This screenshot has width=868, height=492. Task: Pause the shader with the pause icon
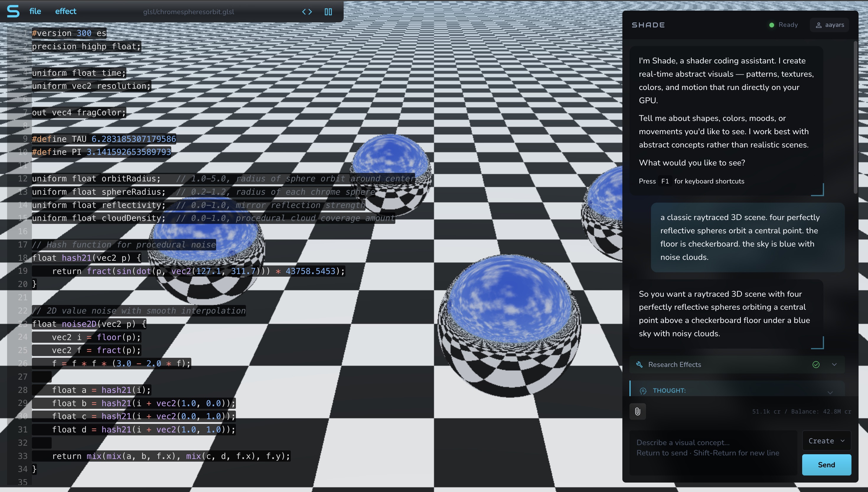328,12
